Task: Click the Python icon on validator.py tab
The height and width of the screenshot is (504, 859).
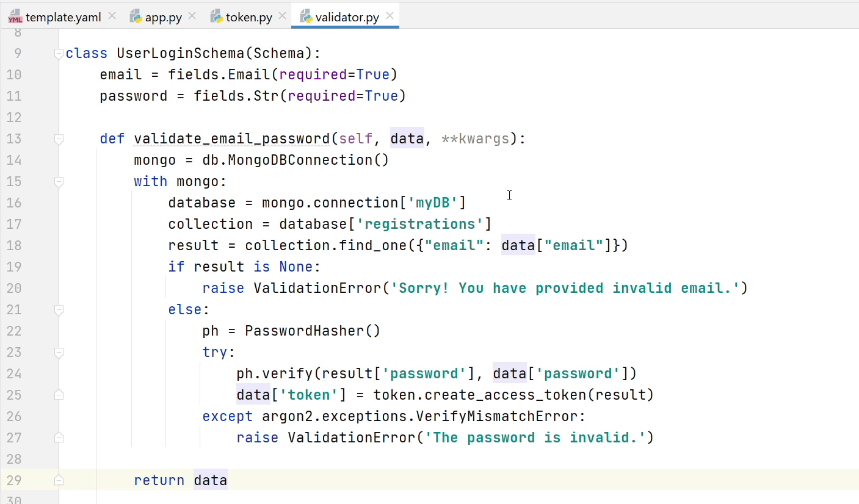Action: pos(306,17)
